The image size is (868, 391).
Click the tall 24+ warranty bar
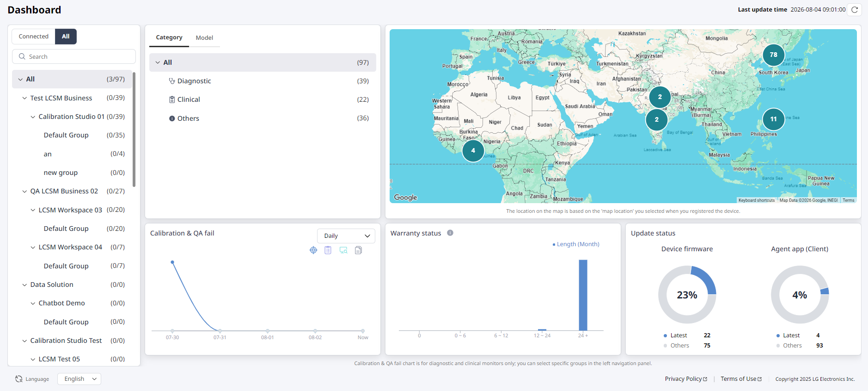click(x=583, y=295)
